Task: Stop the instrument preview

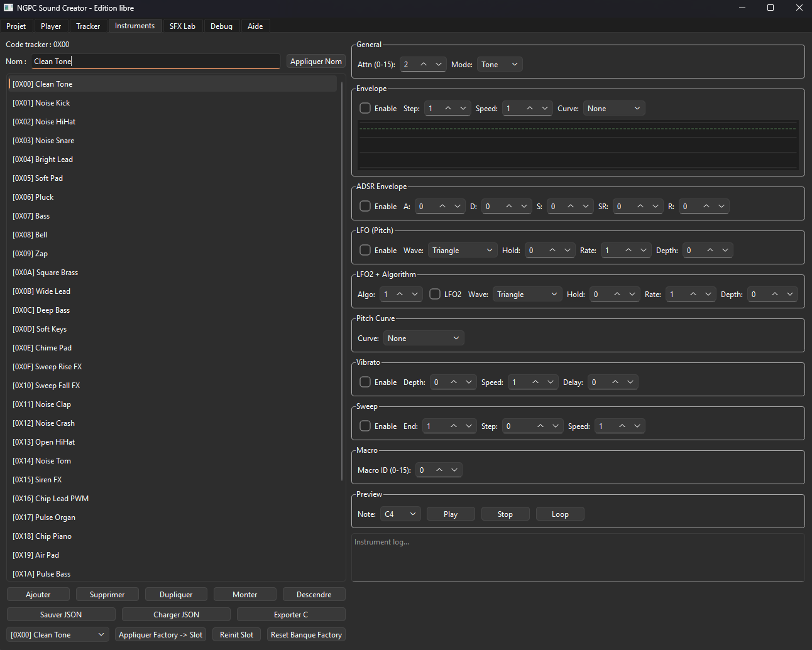Action: 505,514
